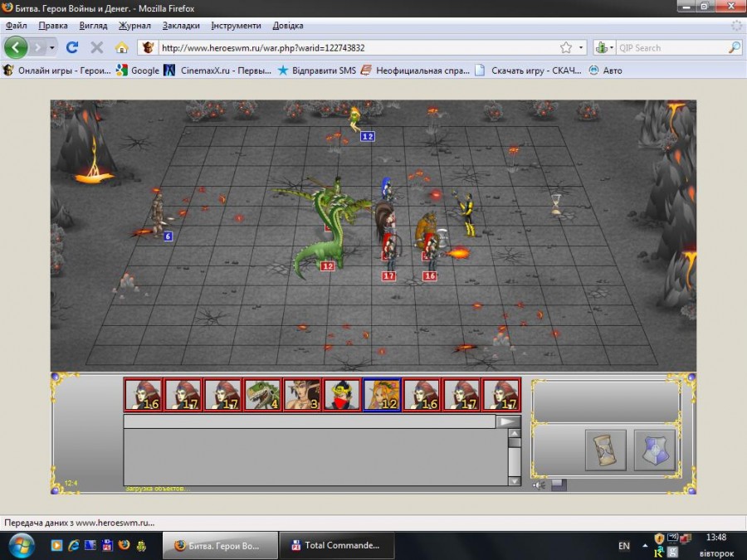Click inside the QIP Search field
Image resolution: width=747 pixels, height=560 pixels.
(671, 47)
